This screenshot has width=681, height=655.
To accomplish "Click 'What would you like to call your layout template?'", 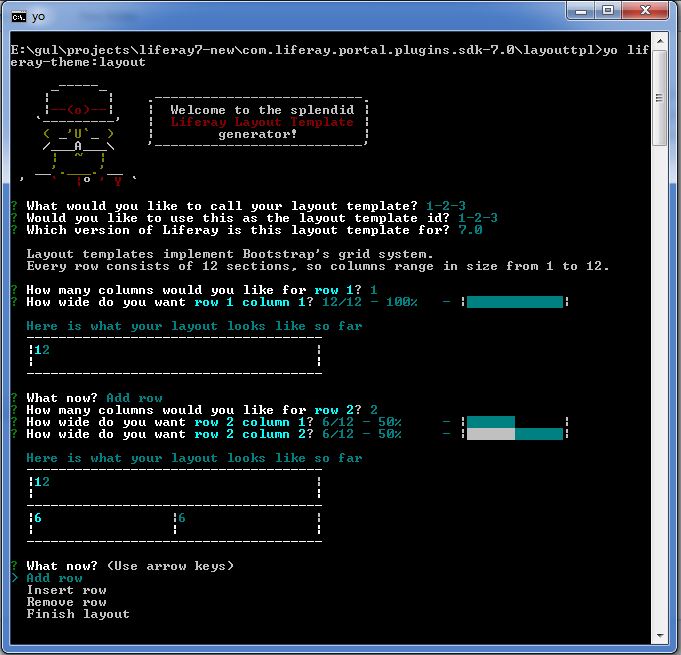I will tap(222, 206).
